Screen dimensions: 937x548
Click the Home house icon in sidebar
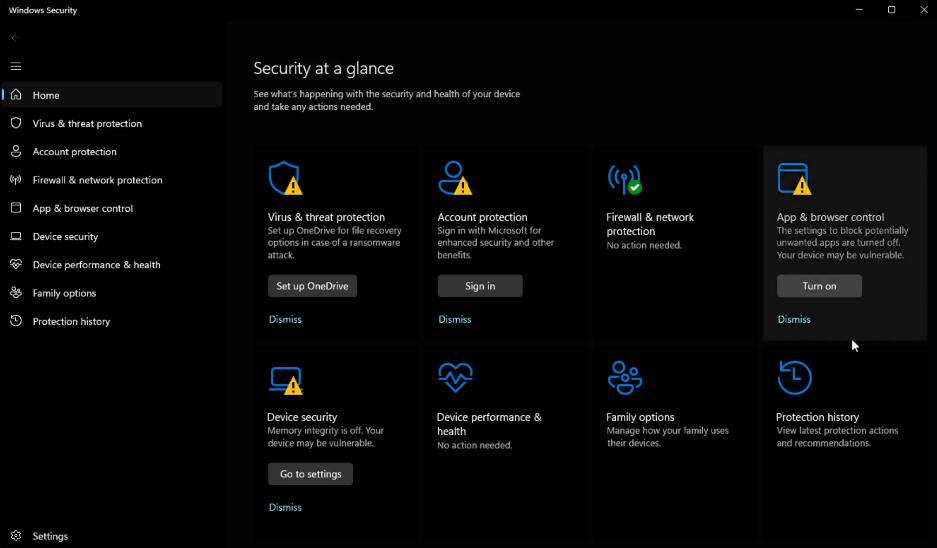(16, 94)
